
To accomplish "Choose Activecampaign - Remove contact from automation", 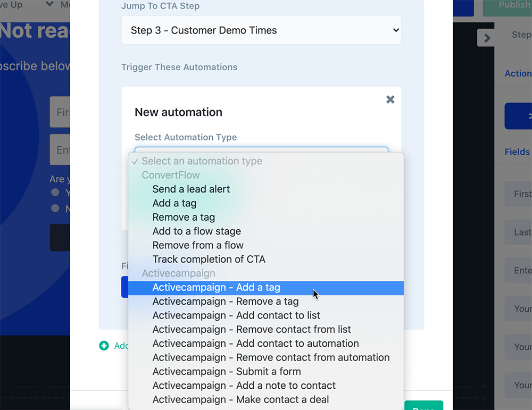I will coord(265,357).
